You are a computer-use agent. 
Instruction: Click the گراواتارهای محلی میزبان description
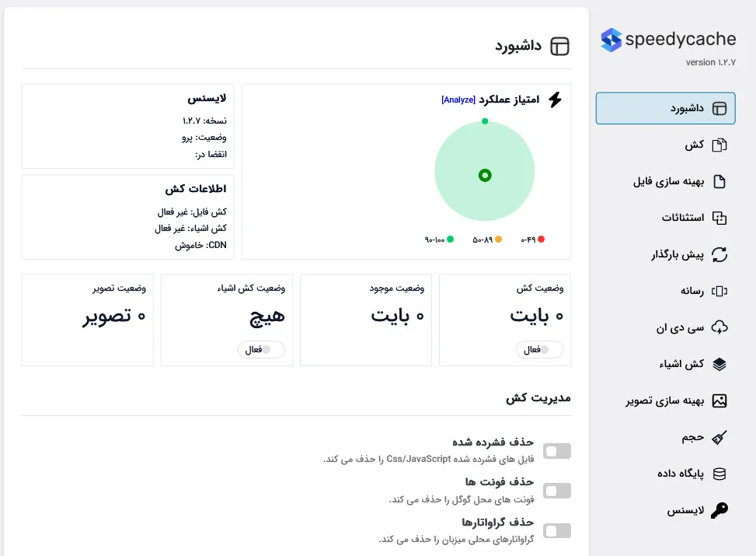(457, 540)
